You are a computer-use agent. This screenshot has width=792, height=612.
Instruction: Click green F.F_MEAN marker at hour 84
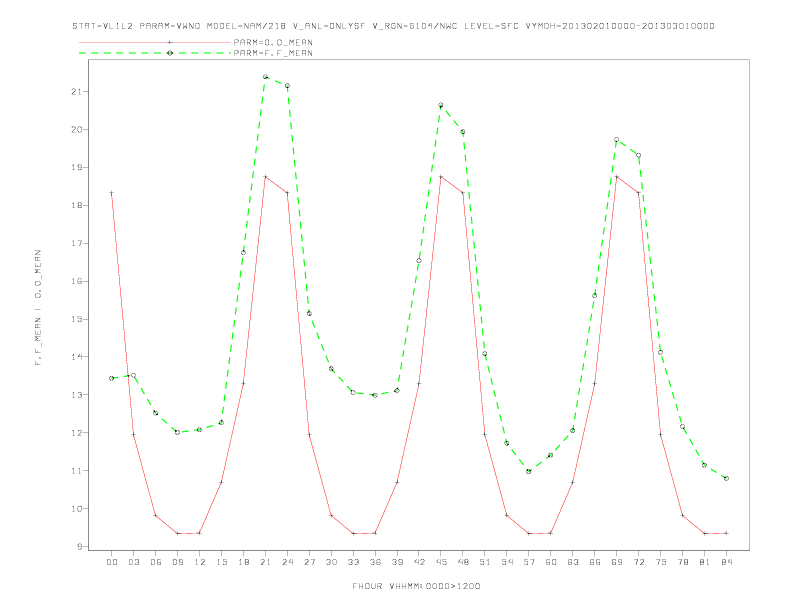(x=726, y=478)
